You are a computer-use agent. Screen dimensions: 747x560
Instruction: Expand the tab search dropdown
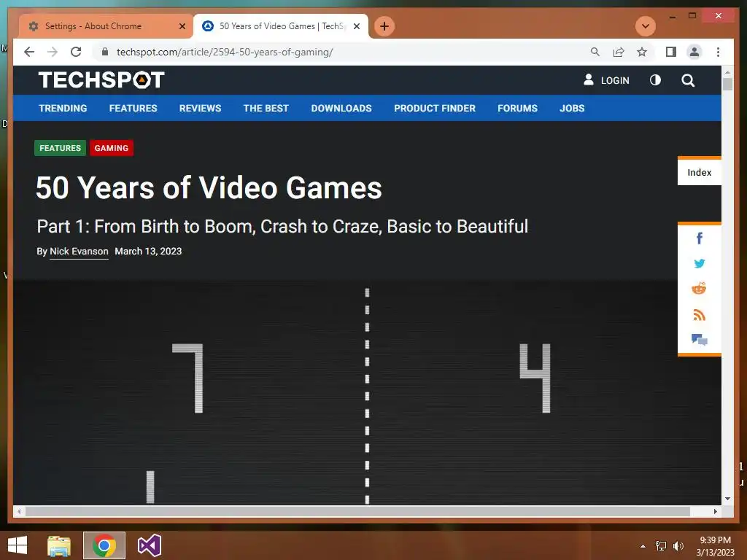click(646, 26)
